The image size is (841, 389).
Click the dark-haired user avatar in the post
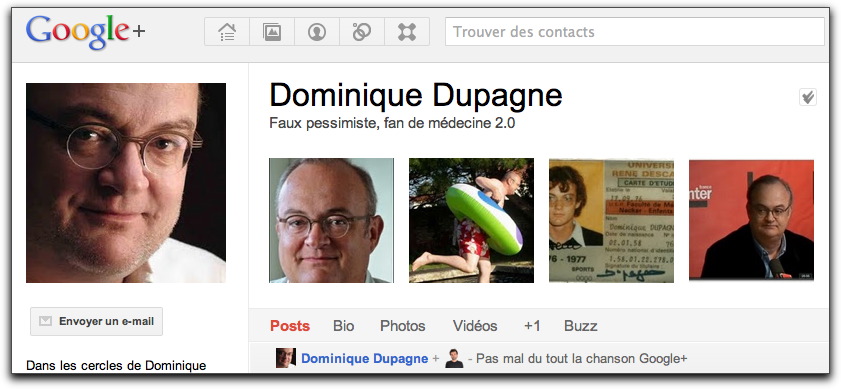pyautogui.click(x=454, y=358)
